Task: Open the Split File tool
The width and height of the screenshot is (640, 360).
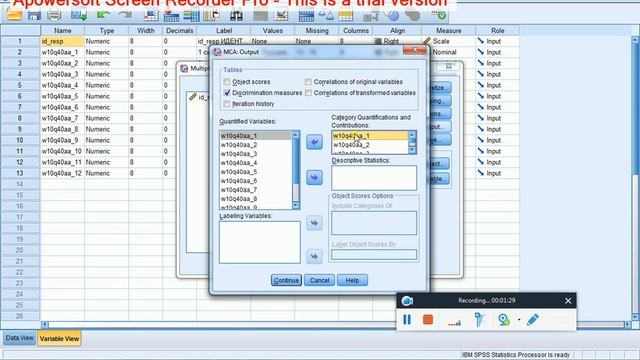Action: [306, 16]
